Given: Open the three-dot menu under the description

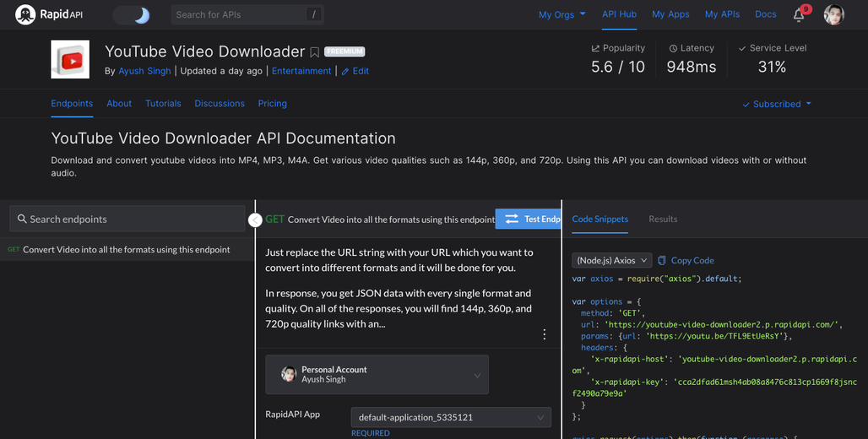Looking at the screenshot, I should (x=544, y=334).
